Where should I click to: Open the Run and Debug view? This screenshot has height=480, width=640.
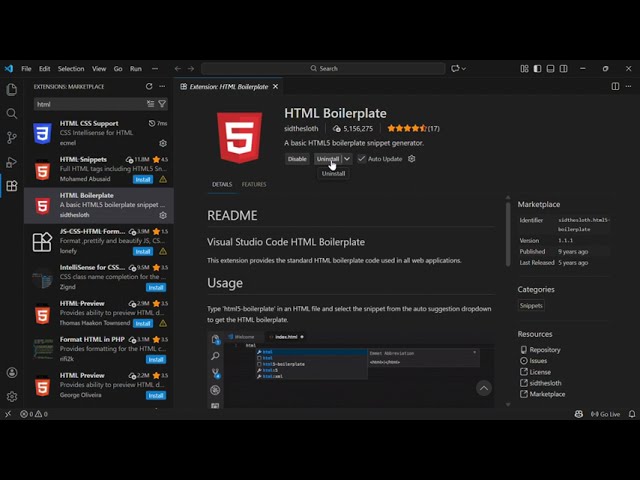12,162
